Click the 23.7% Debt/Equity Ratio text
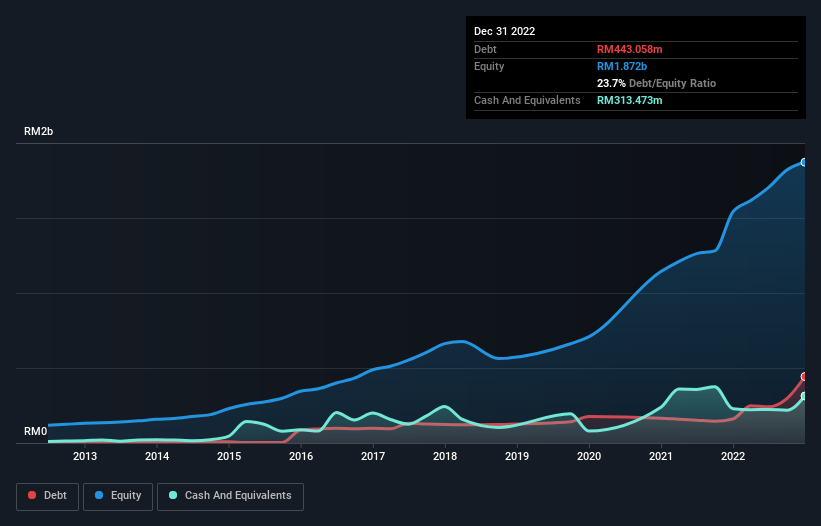Viewport: 821px width, 526px height. 656,83
